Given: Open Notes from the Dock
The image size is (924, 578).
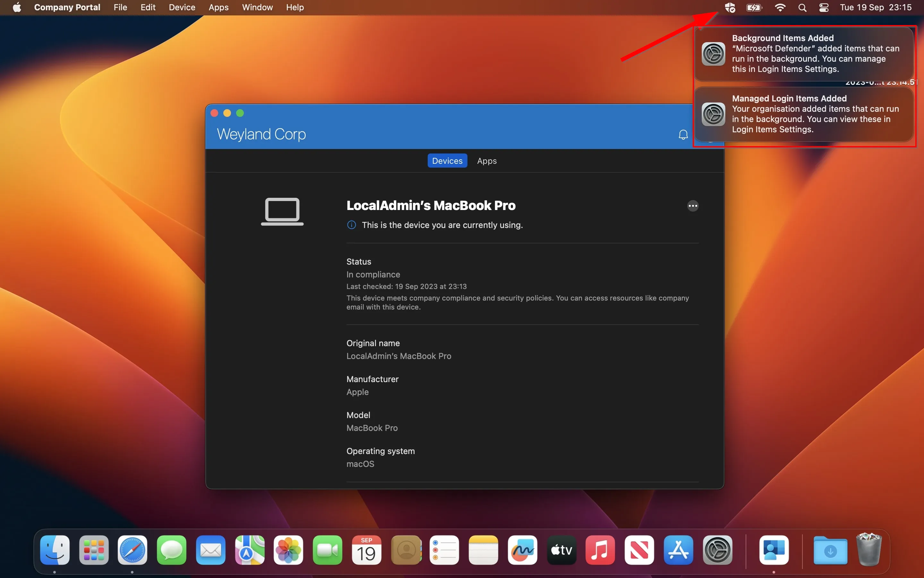Looking at the screenshot, I should (483, 550).
